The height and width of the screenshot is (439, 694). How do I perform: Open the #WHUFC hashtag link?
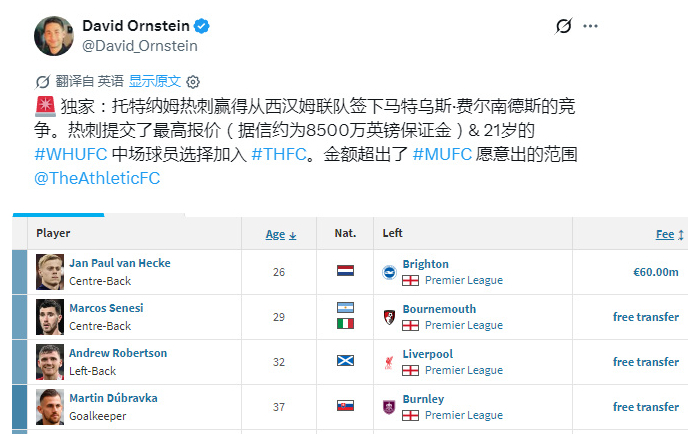click(71, 154)
